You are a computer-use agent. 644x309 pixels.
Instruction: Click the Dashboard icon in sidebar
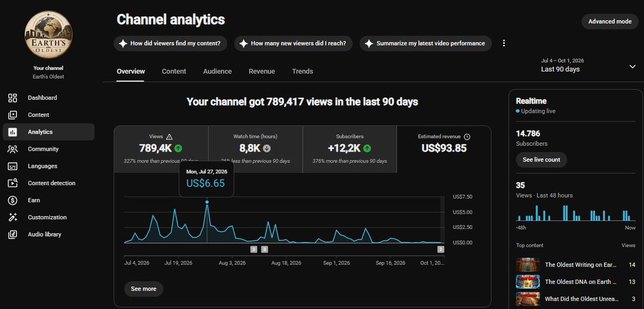13,98
